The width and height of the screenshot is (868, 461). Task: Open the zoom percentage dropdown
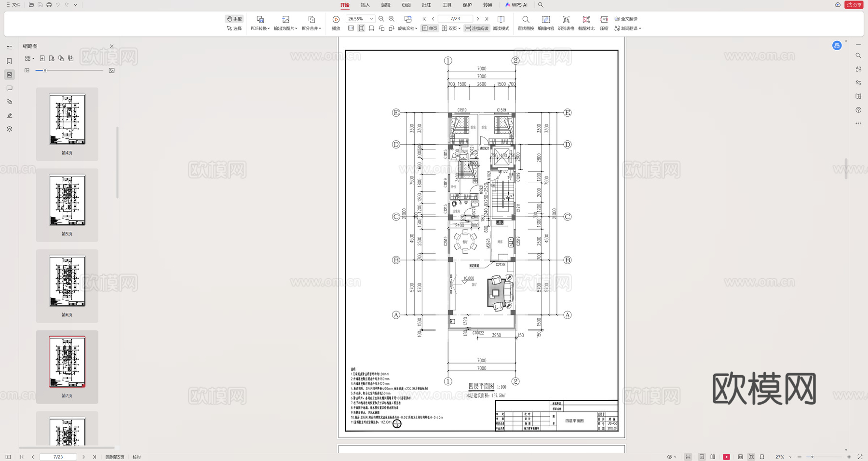[371, 18]
